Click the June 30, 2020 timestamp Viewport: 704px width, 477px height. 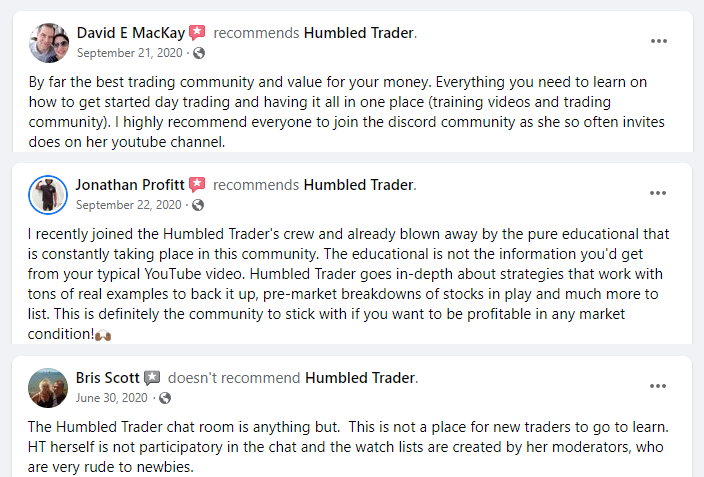point(111,398)
